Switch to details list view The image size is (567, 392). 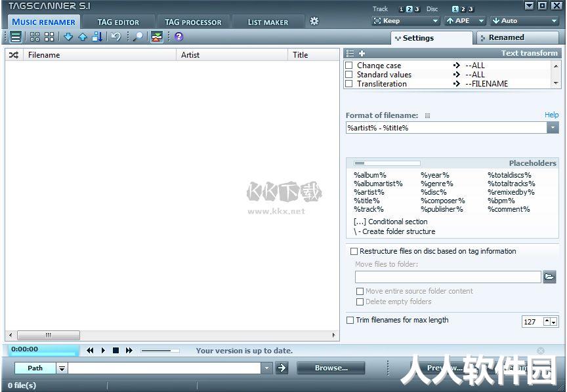pos(16,37)
